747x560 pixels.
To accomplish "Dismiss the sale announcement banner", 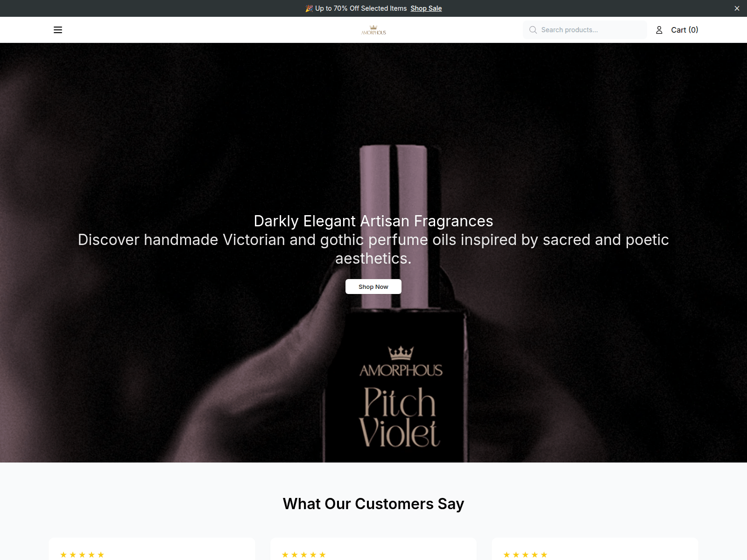I will pos(737,8).
